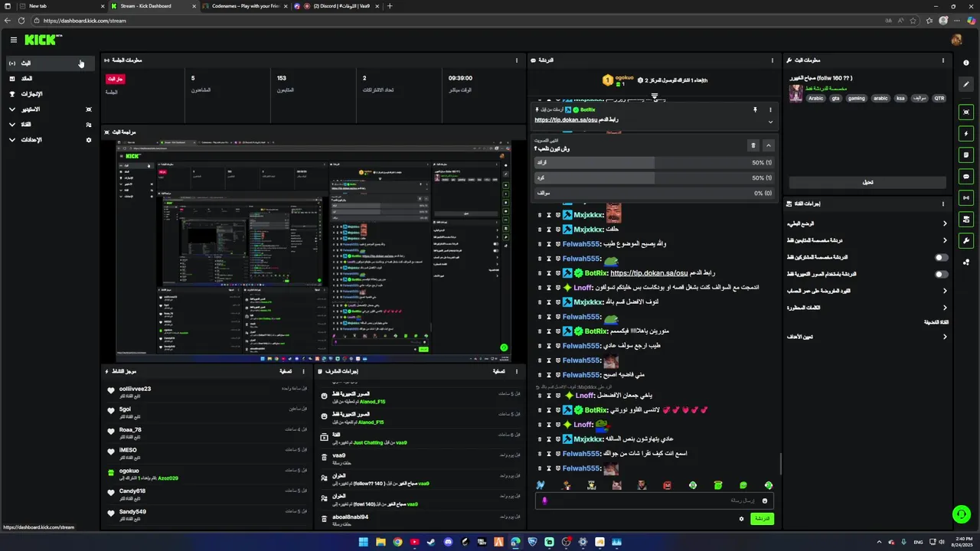This screenshot has height=551, width=980.
Task: Pick the blue wings quick emote
Action: point(541,485)
